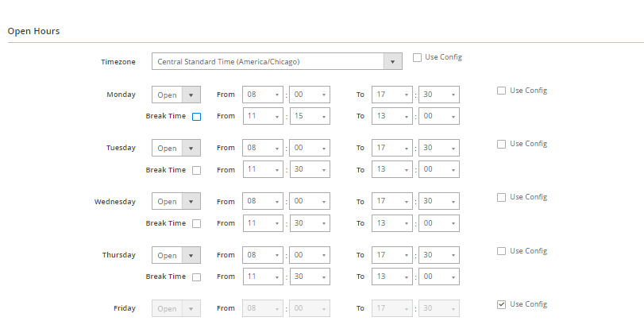The image size is (644, 321).
Task: Open Thursday break From hour dropdown
Action: coord(263,277)
